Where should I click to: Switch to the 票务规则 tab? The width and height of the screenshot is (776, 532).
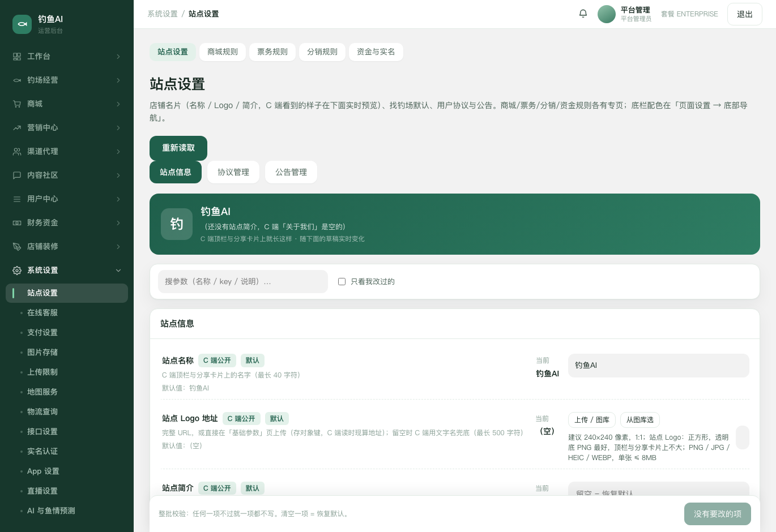tap(272, 52)
